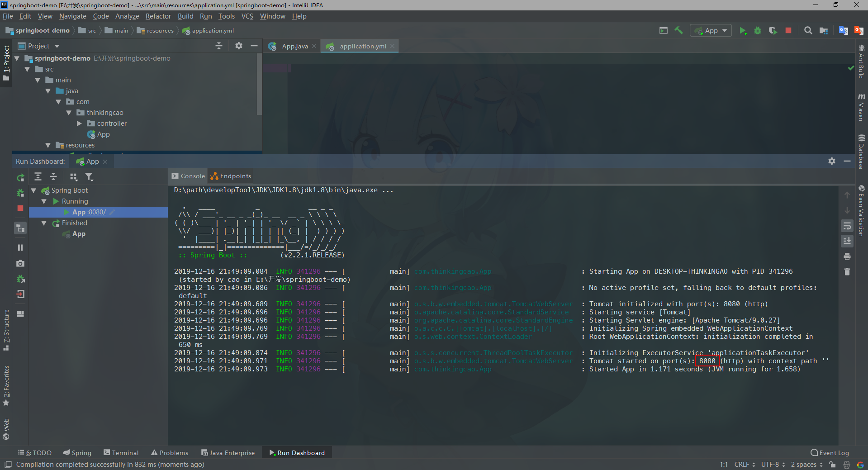868x470 pixels.
Task: Clear console with trash icon
Action: pyautogui.click(x=847, y=271)
